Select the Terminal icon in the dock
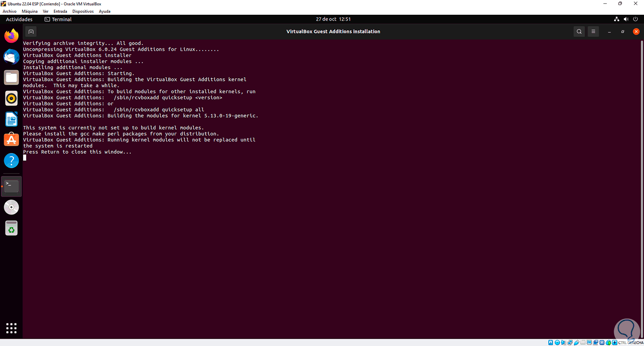 [x=11, y=186]
